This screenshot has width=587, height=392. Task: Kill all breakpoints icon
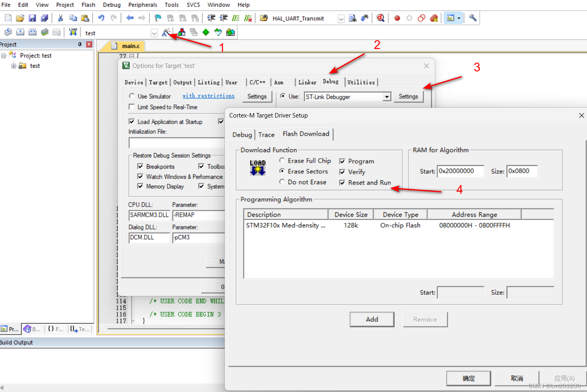[434, 18]
